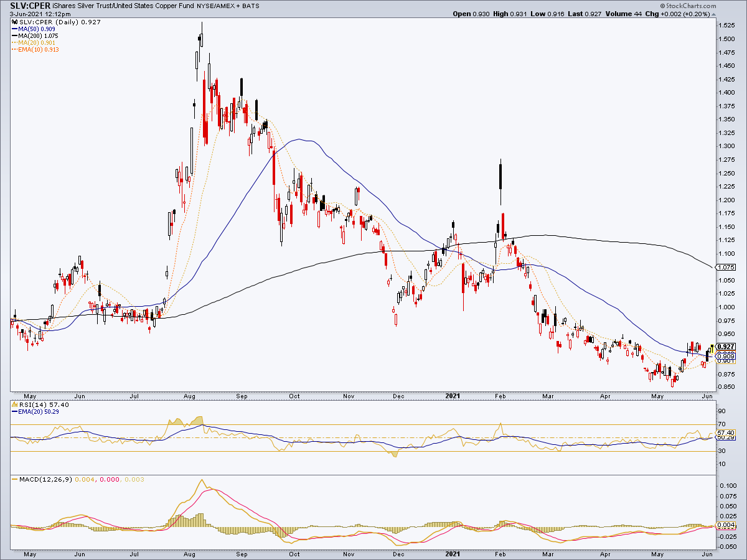Select the 2021 label on the date axis

pos(453,396)
